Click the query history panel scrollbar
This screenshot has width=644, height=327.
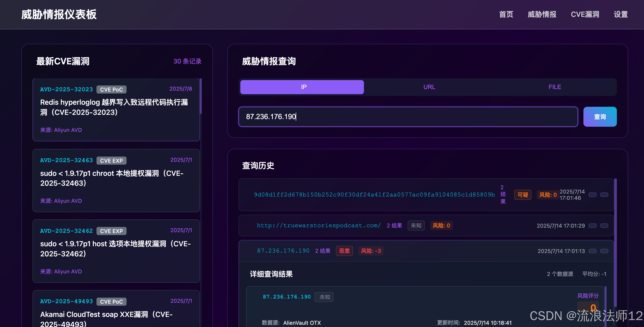(615, 242)
